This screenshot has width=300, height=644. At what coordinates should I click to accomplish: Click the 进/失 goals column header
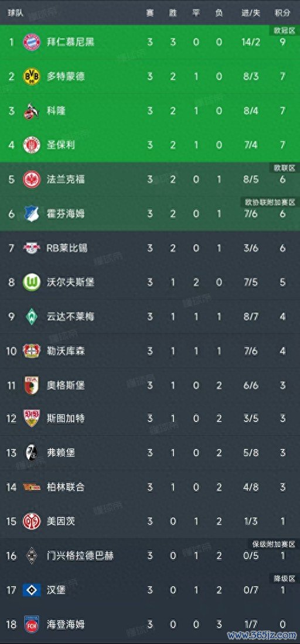coord(251,13)
